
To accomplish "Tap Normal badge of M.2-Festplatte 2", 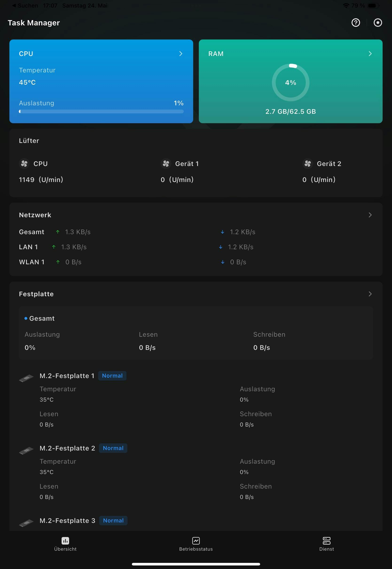I will [113, 448].
